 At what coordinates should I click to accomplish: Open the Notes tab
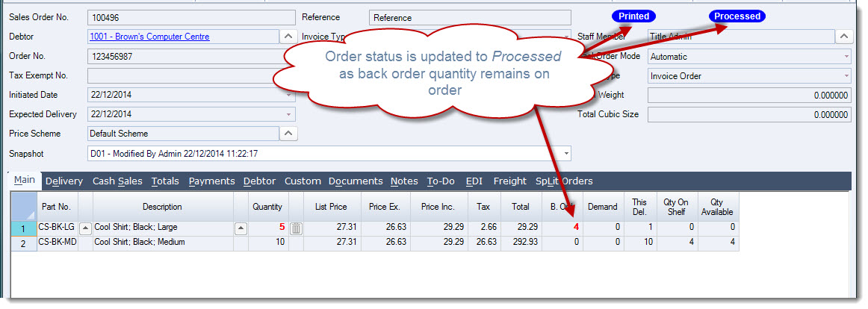(x=404, y=181)
